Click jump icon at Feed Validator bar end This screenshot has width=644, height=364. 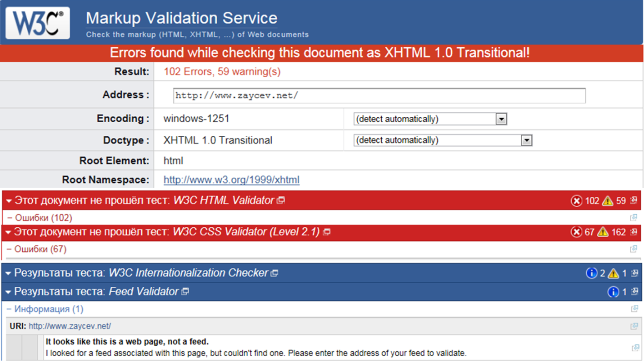pos(635,292)
